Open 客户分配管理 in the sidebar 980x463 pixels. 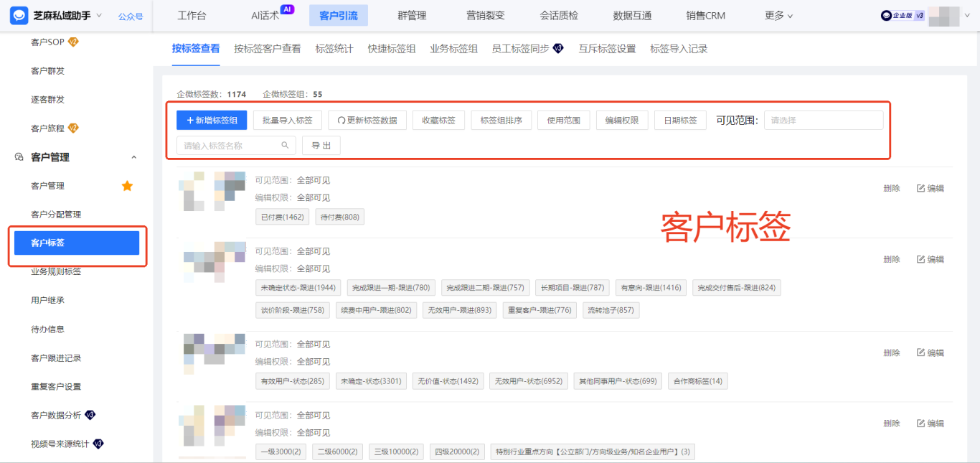[x=56, y=215]
